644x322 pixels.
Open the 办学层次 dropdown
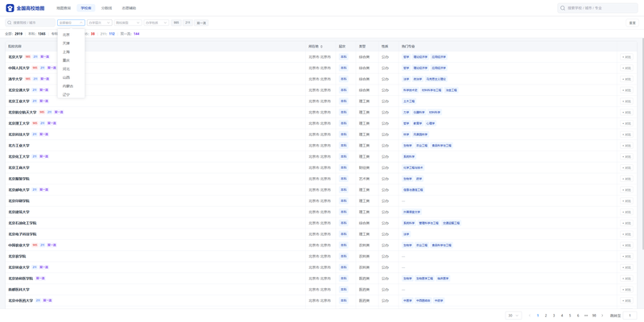point(99,23)
